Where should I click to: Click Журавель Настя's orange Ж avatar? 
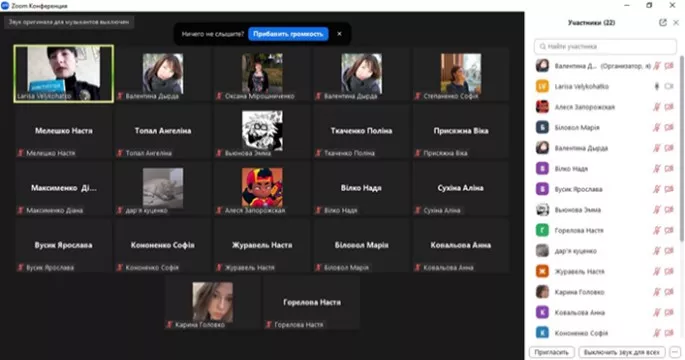[542, 271]
